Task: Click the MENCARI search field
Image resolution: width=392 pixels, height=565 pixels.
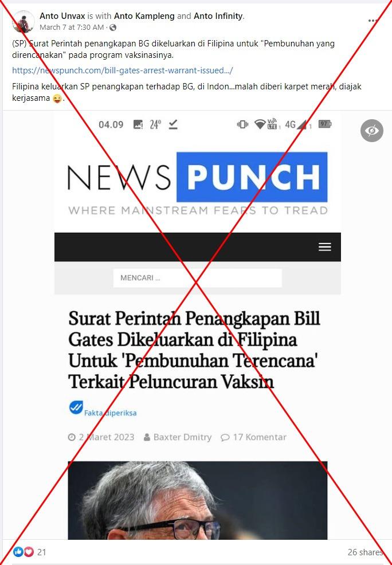Action: [198, 278]
